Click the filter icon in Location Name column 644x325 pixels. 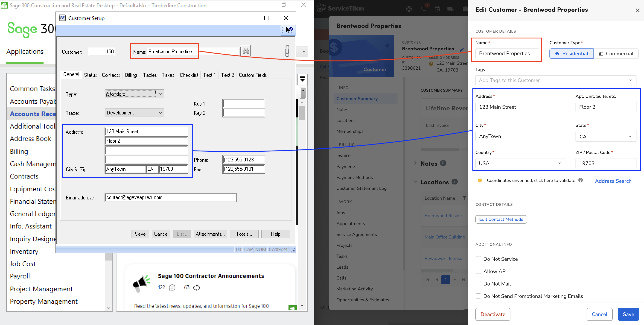coord(464,198)
